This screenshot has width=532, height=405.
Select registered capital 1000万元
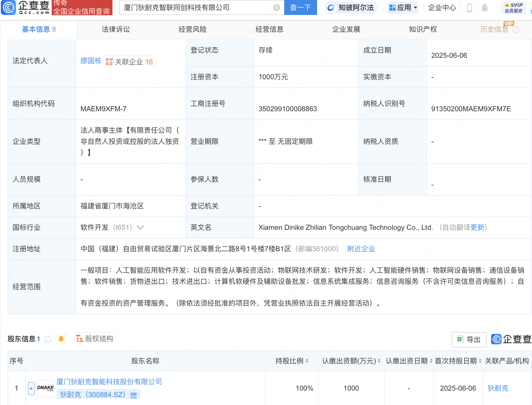273,77
